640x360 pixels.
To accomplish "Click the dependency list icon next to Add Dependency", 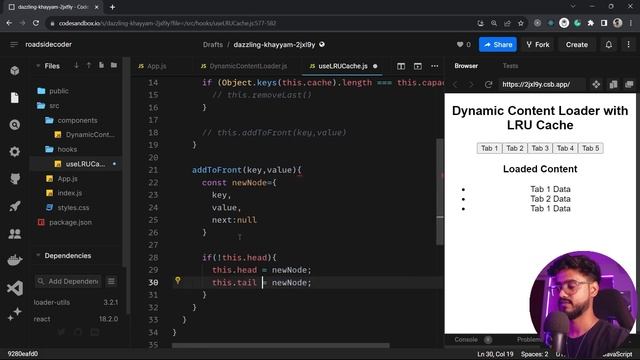I will [x=111, y=281].
